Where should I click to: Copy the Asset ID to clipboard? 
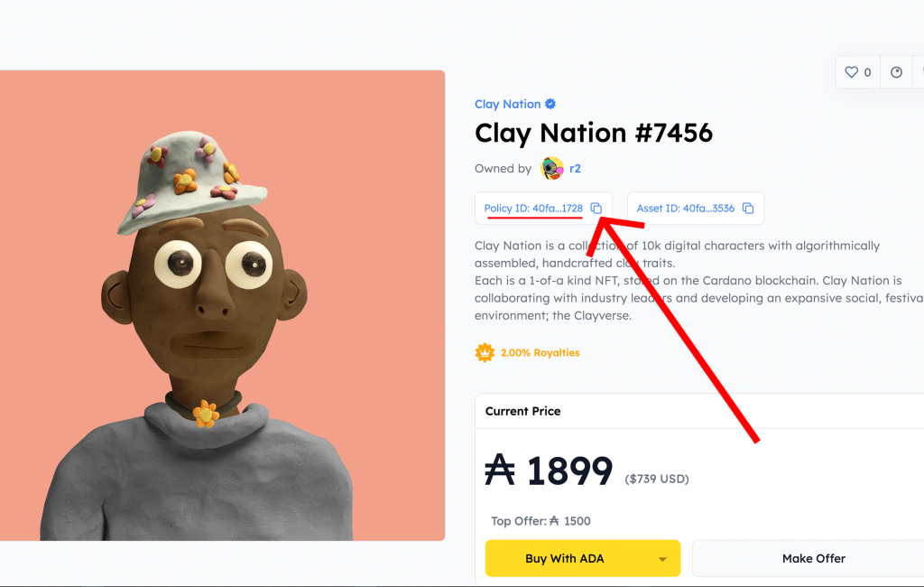coord(748,209)
